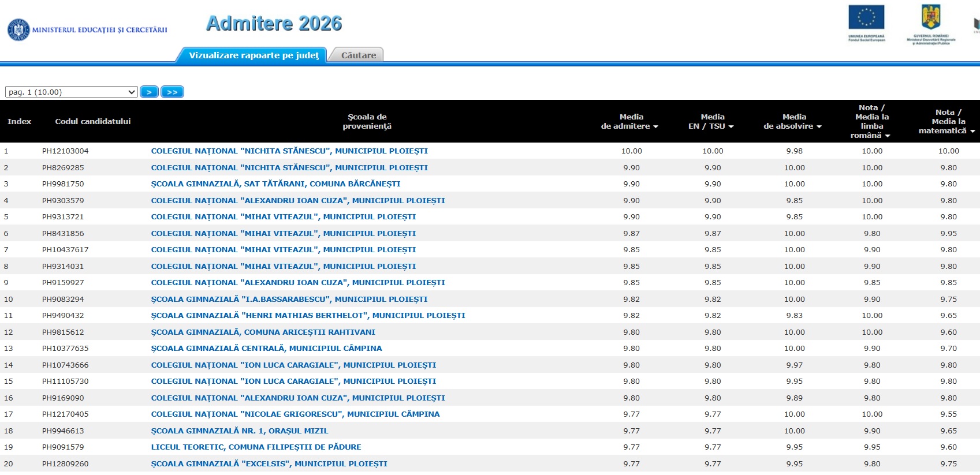Go to next page with single arrow button
Image resolution: width=980 pixels, height=475 pixels.
click(x=149, y=92)
